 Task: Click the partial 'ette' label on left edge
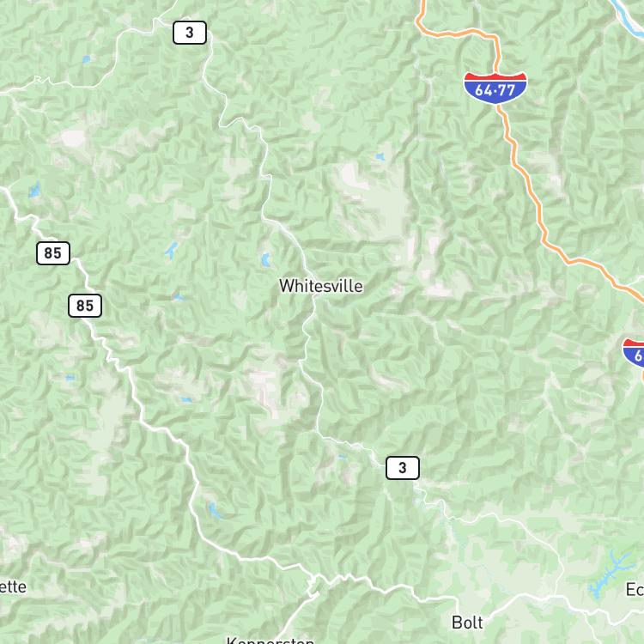point(13,586)
